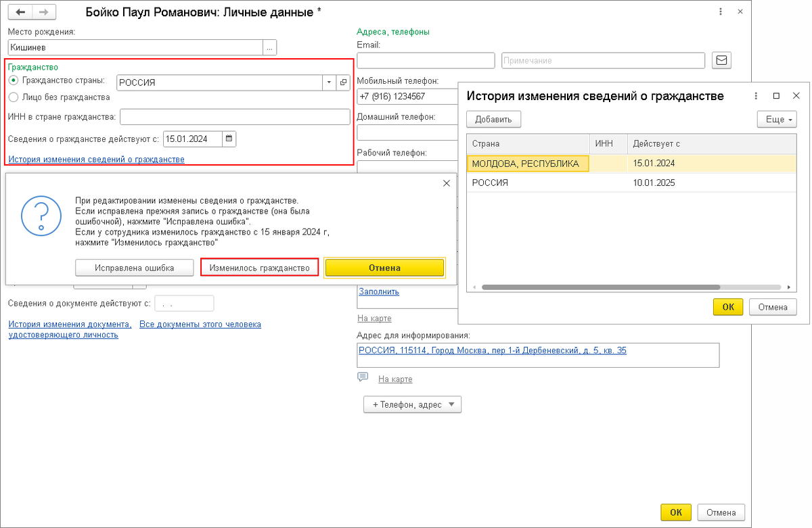This screenshot has width=812, height=528.
Task: Select the 'МОЛДОВА, РЕСПУБЛИКА' row cell
Action: pyautogui.click(x=528, y=164)
